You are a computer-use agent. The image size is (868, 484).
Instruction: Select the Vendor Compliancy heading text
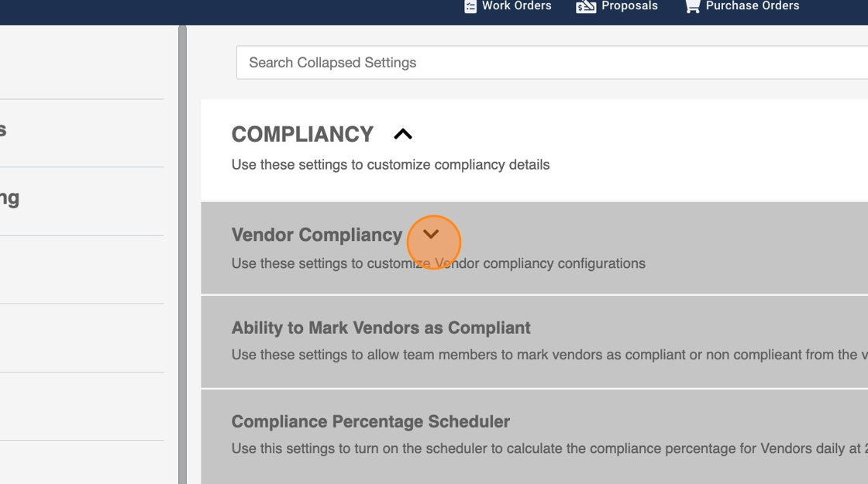[x=316, y=235]
